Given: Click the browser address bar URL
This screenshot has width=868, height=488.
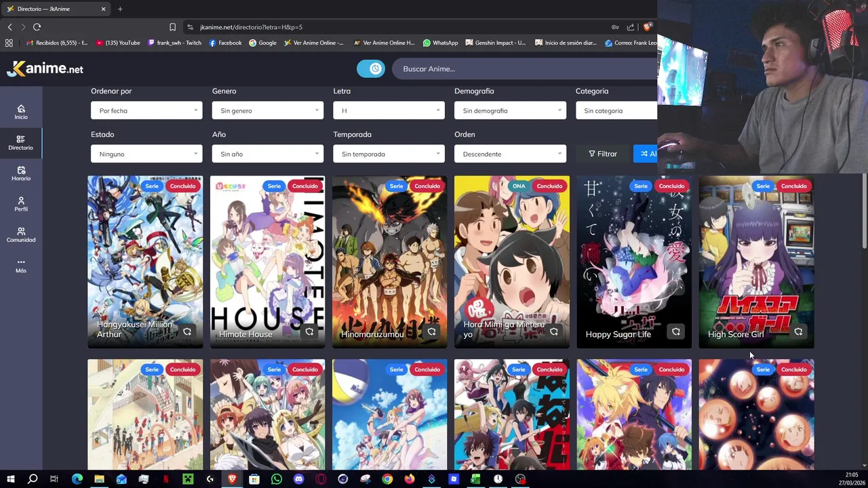Looking at the screenshot, I should click(251, 27).
